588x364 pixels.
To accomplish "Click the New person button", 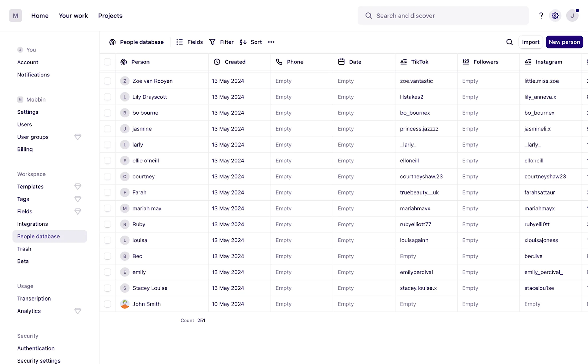I will pos(564,42).
